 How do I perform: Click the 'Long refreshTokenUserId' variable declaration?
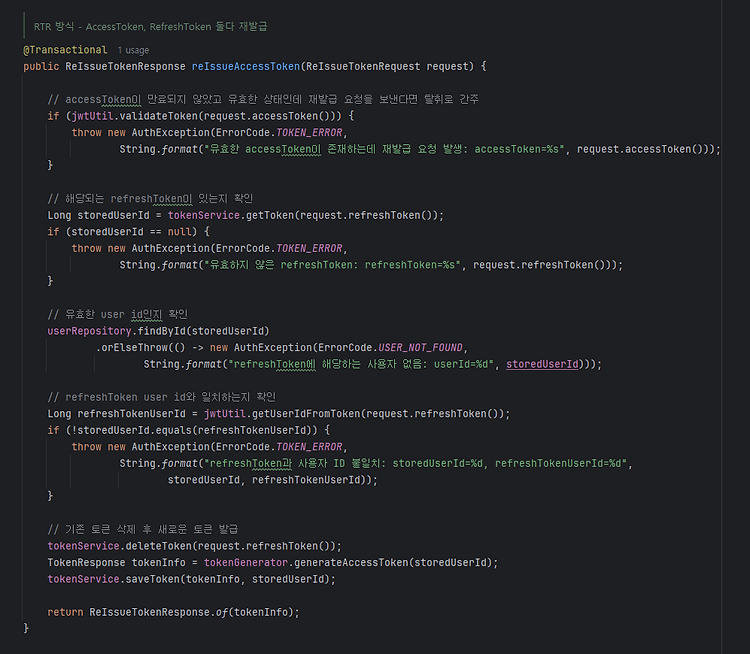pyautogui.click(x=116, y=414)
